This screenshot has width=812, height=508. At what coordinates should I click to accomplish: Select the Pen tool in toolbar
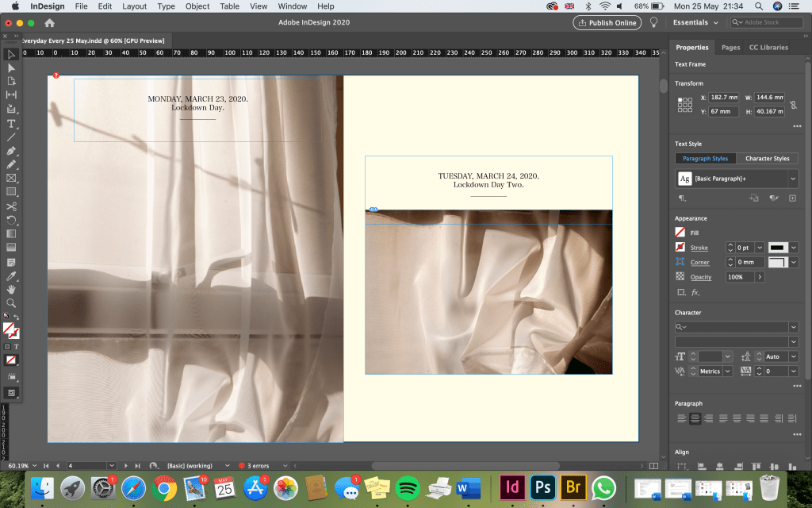tap(11, 151)
